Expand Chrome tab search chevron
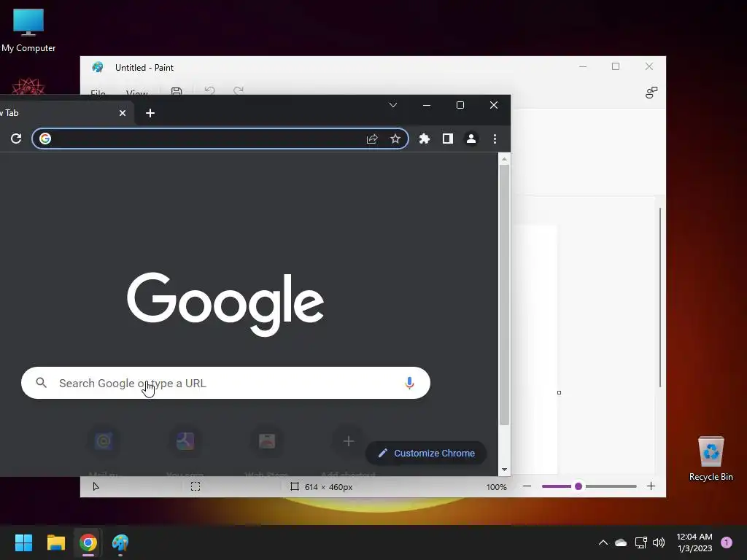This screenshot has height=560, width=747. (x=393, y=105)
